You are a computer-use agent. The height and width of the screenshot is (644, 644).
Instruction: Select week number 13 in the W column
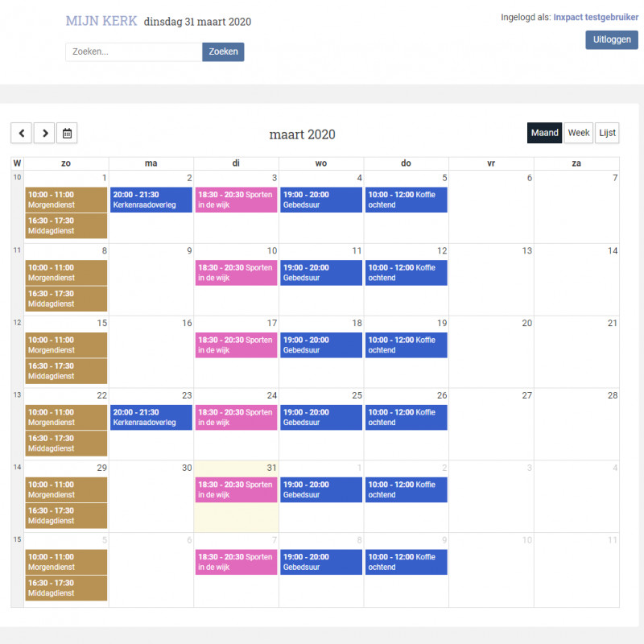tap(17, 394)
